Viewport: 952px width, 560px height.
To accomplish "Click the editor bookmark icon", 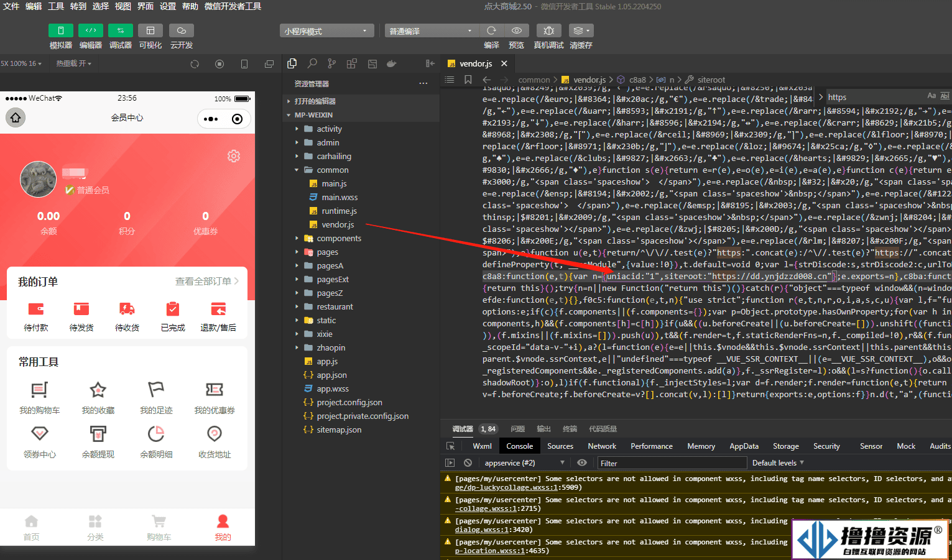I will coord(468,80).
